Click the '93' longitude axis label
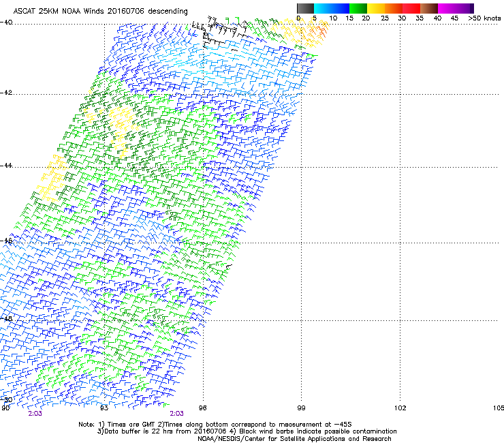Screen dimensions: 504x443 (x=104, y=408)
